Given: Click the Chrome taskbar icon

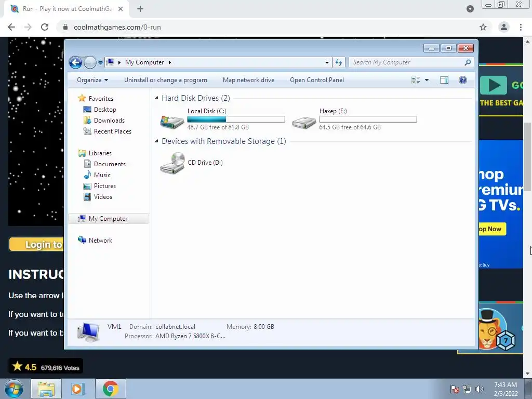Looking at the screenshot, I should coord(111,389).
